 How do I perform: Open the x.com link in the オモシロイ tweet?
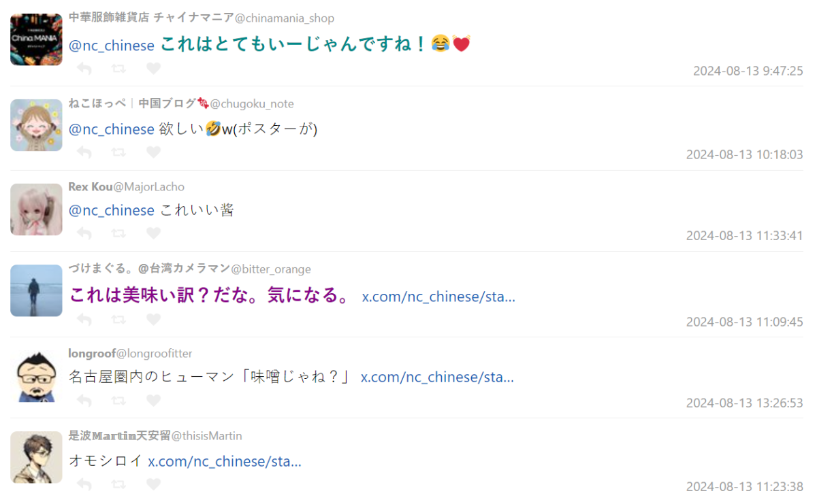coord(225,461)
